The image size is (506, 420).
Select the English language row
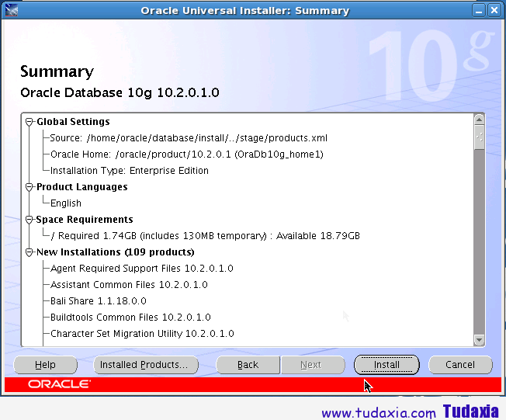pyautogui.click(x=66, y=203)
